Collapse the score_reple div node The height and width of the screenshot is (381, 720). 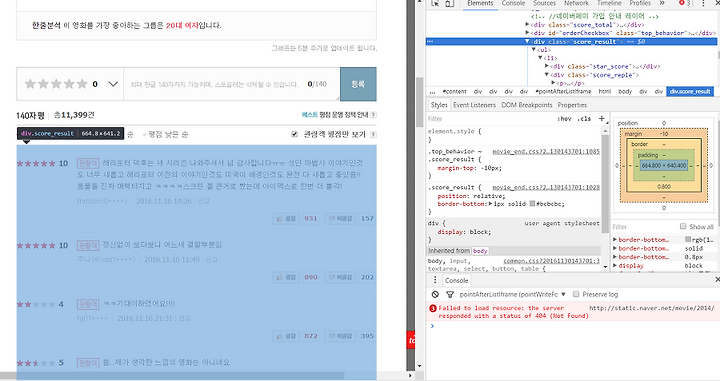(x=546, y=74)
